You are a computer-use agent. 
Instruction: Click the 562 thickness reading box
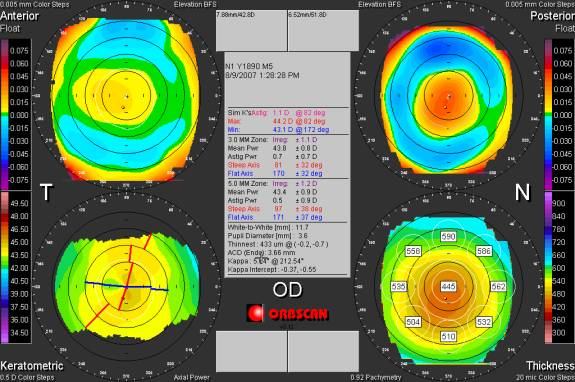pos(498,286)
